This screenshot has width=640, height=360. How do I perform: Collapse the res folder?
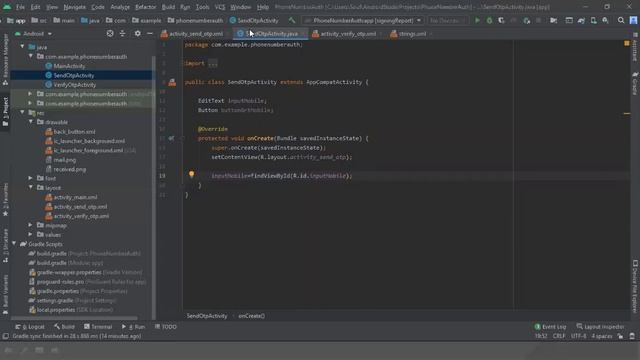click(22, 112)
